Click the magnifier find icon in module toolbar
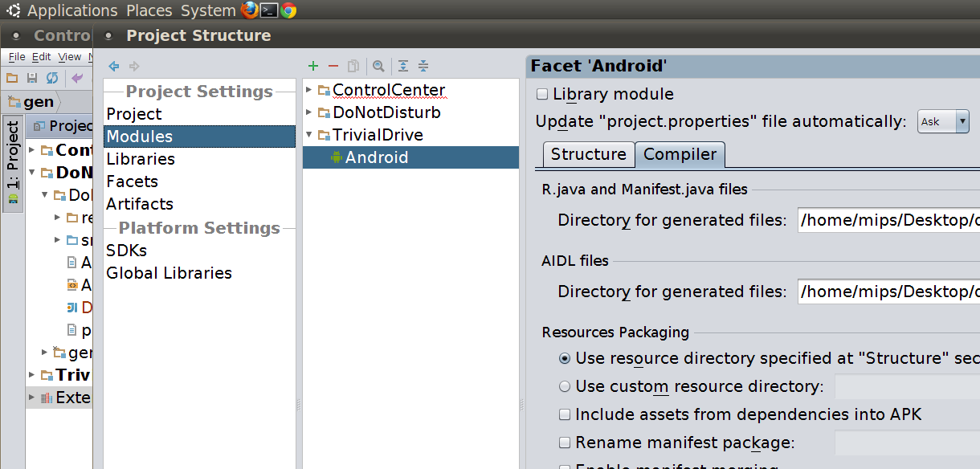980x469 pixels. (378, 66)
